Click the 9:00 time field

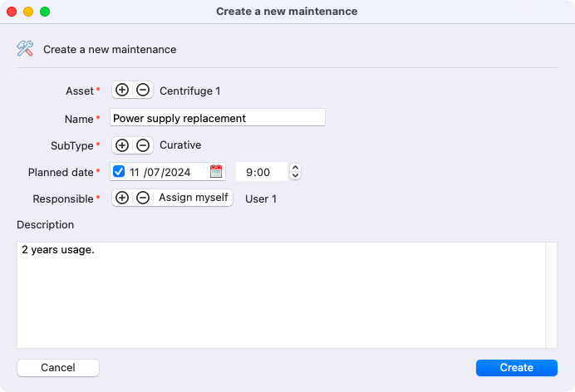point(262,172)
